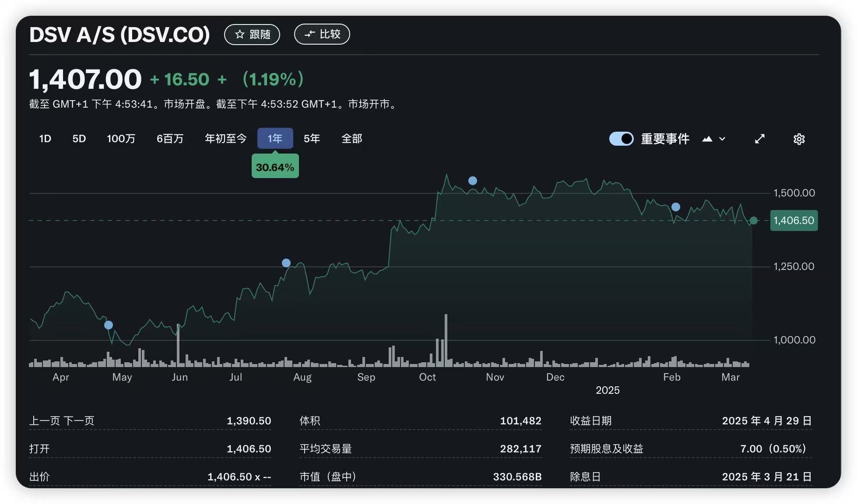Viewport: 857px width, 504px height.
Task: Click the event marker near August
Action: (286, 263)
